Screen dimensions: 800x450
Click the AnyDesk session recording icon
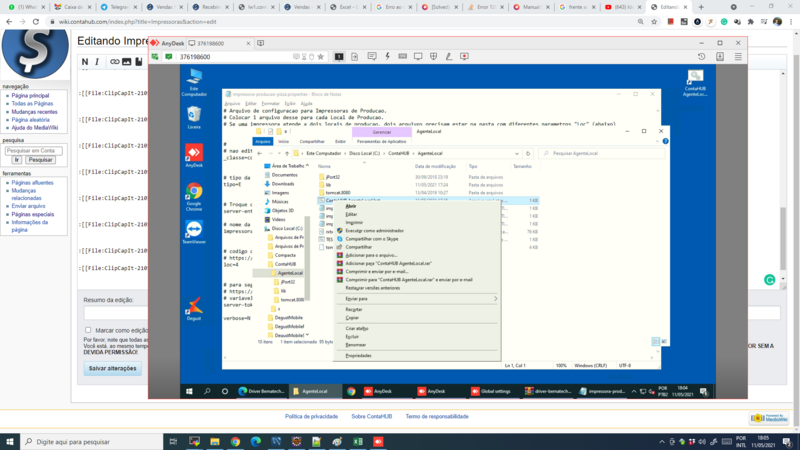(x=464, y=57)
